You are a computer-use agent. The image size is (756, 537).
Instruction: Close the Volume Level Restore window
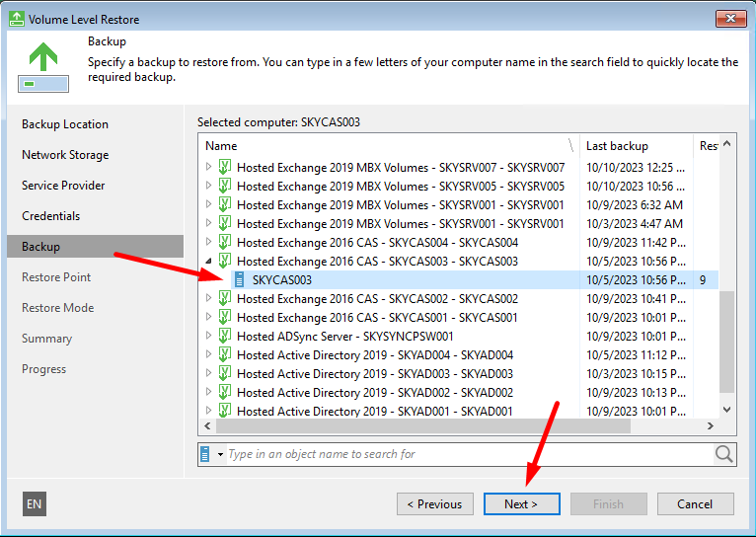(730, 19)
